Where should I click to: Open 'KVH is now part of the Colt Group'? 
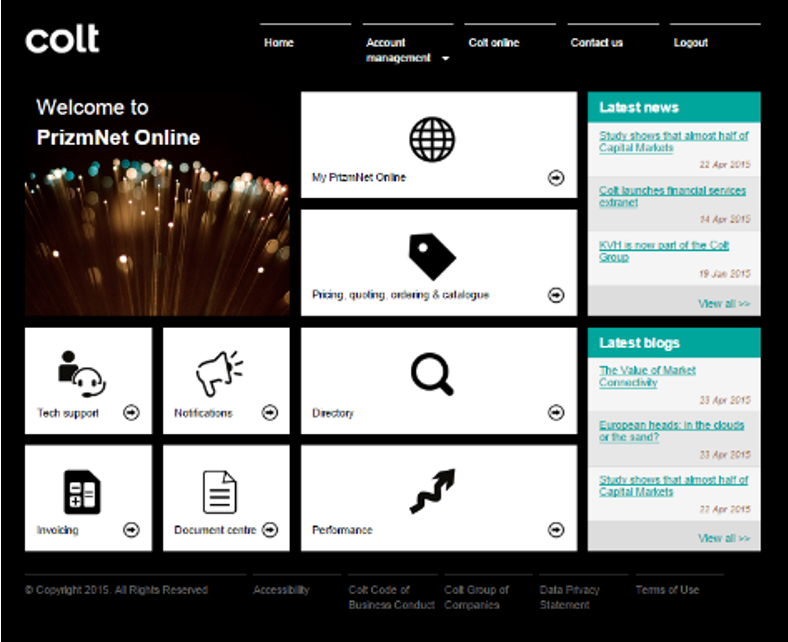pos(664,251)
